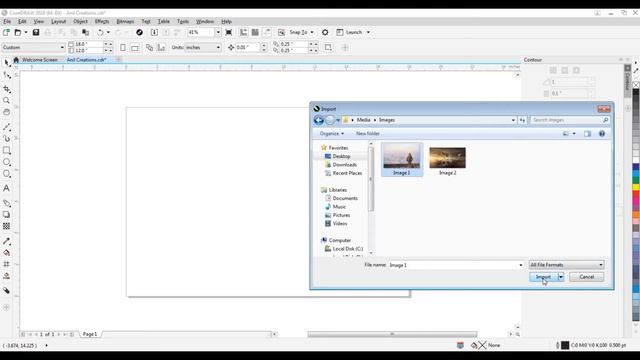Click the Import icon in standard toolbar

pos(154,32)
